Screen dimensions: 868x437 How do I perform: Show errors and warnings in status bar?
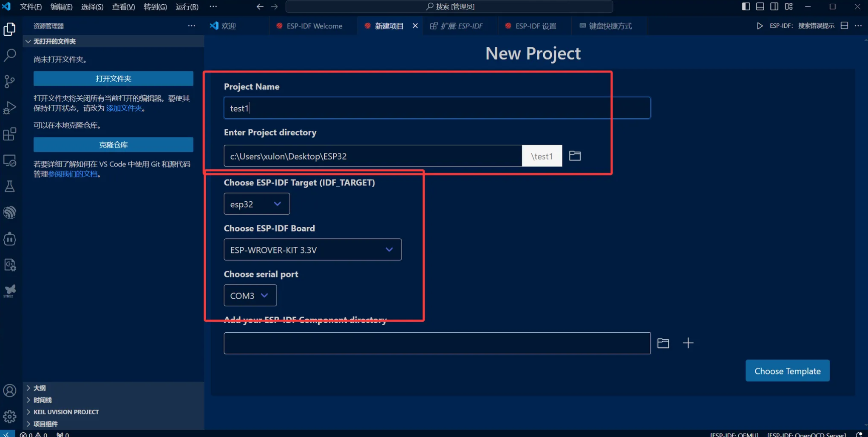tap(34, 434)
